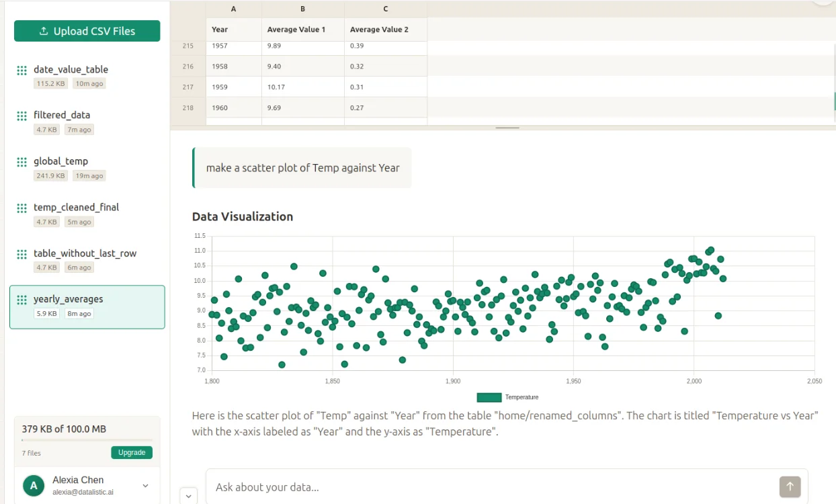The width and height of the screenshot is (836, 504).
Task: Toggle Temperature legend series visibility
Action: click(x=489, y=397)
